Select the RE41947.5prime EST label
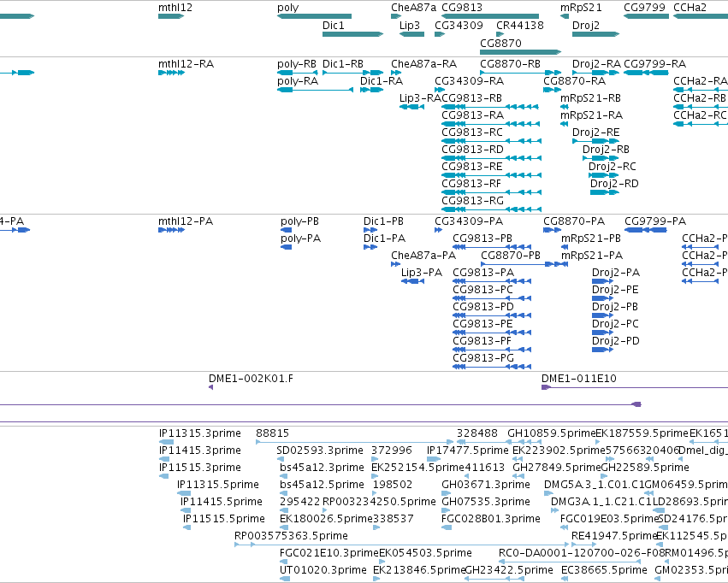728x583 pixels. [614, 536]
